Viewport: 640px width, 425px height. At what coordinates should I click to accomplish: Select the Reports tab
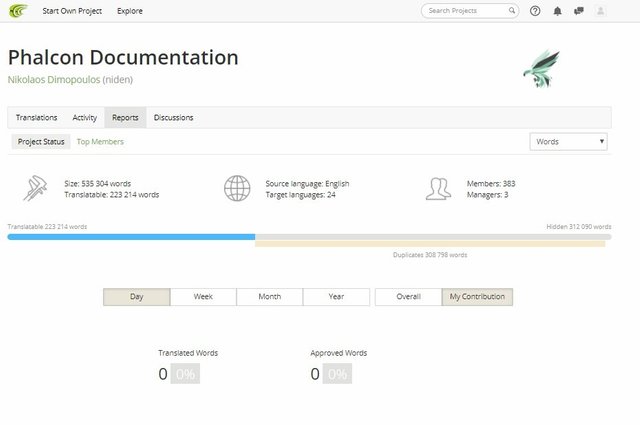(x=125, y=118)
